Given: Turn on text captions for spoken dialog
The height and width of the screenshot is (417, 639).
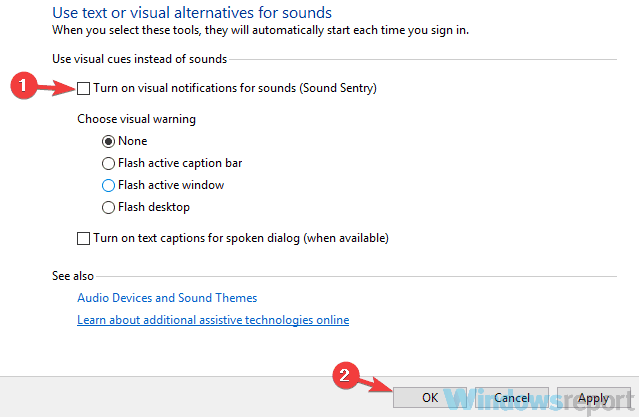Looking at the screenshot, I should [84, 238].
